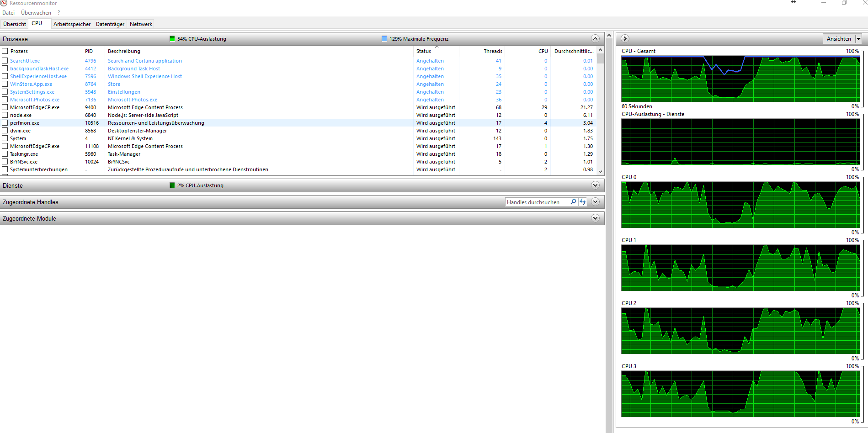This screenshot has width=868, height=433.
Task: Open the ? help menu
Action: [x=59, y=13]
